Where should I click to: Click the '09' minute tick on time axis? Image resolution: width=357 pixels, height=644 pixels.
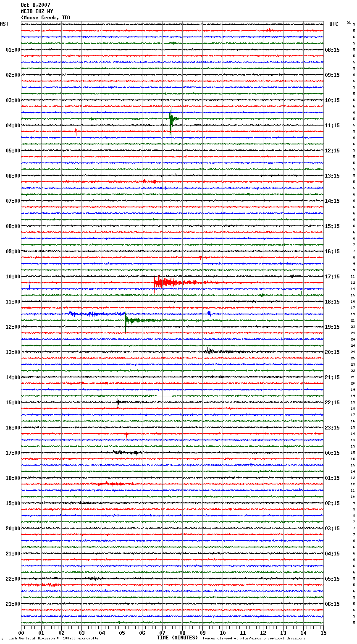[202, 633]
